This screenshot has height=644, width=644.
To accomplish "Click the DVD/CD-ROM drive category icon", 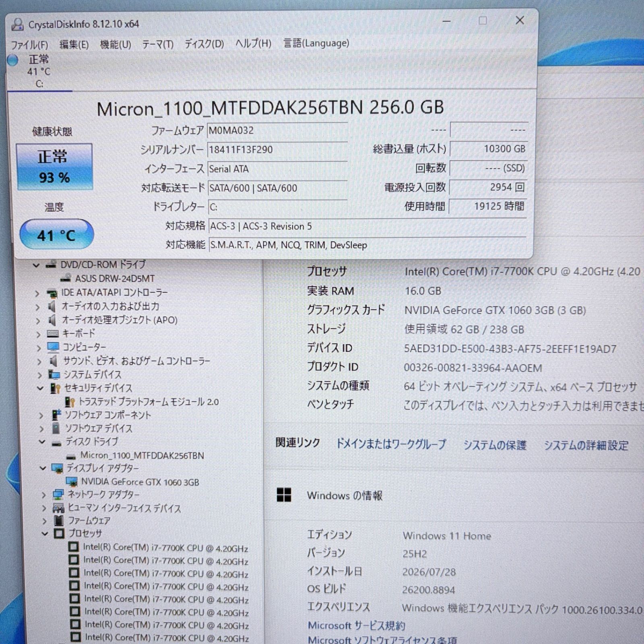I will [x=51, y=264].
